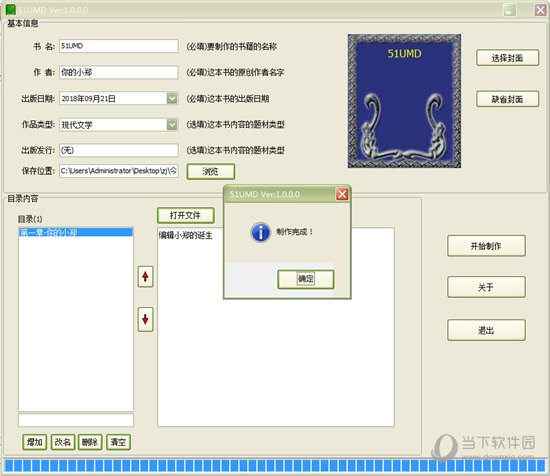This screenshot has width=550, height=476.
Task: Click the blue progress bar at bottom
Action: 275,465
